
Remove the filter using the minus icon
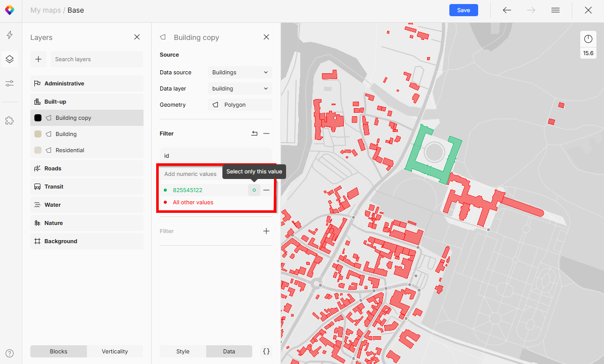[x=266, y=133]
